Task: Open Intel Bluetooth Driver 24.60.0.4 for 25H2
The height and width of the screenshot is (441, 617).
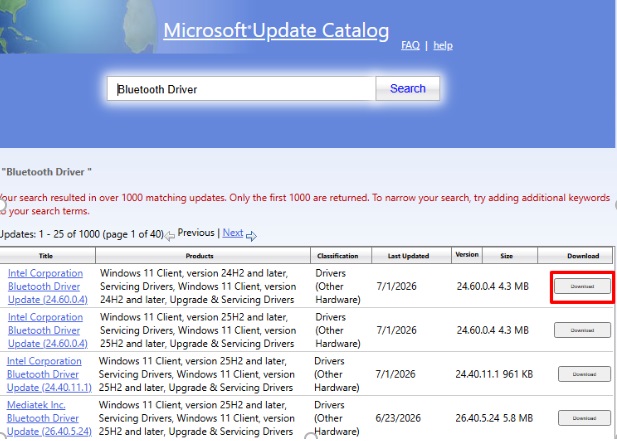Action: click(47, 330)
